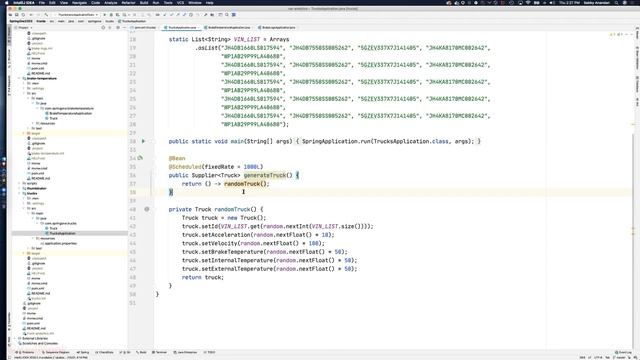This screenshot has height=360, width=640.
Task: Click the randomTruck call on line 37
Action: tap(242, 184)
